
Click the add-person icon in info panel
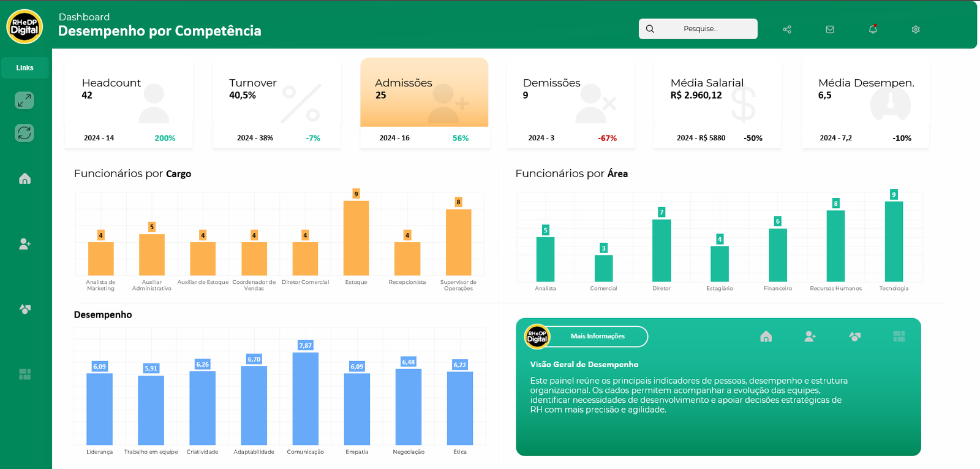(x=810, y=337)
